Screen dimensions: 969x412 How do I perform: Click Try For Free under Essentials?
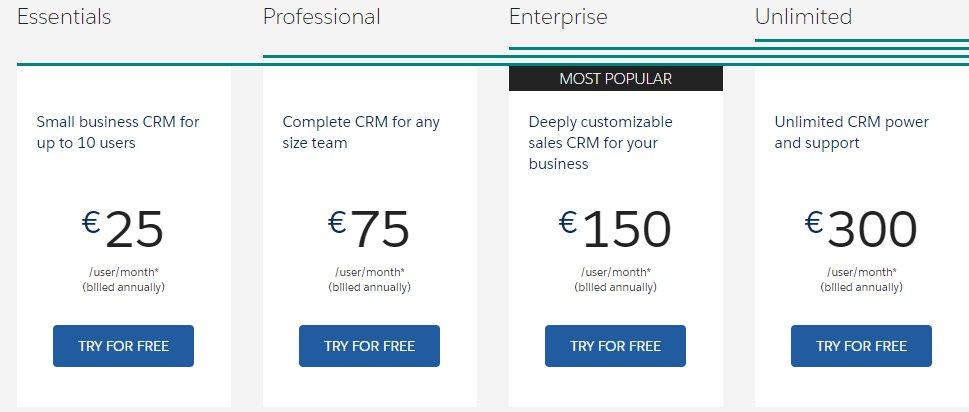tap(123, 346)
